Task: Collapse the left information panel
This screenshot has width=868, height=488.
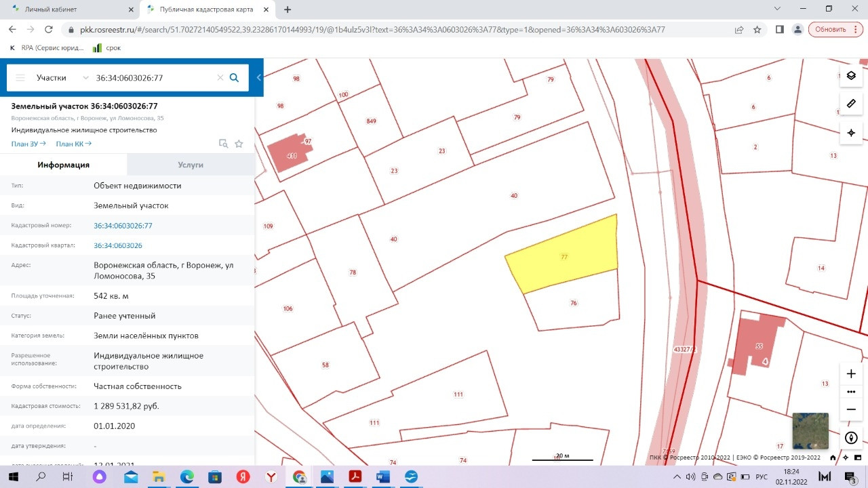Action: coord(258,78)
